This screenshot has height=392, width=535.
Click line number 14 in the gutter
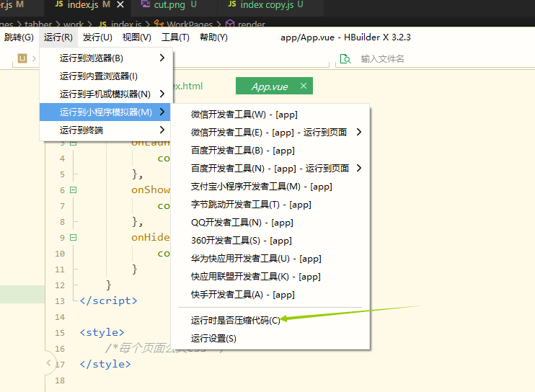(60, 317)
